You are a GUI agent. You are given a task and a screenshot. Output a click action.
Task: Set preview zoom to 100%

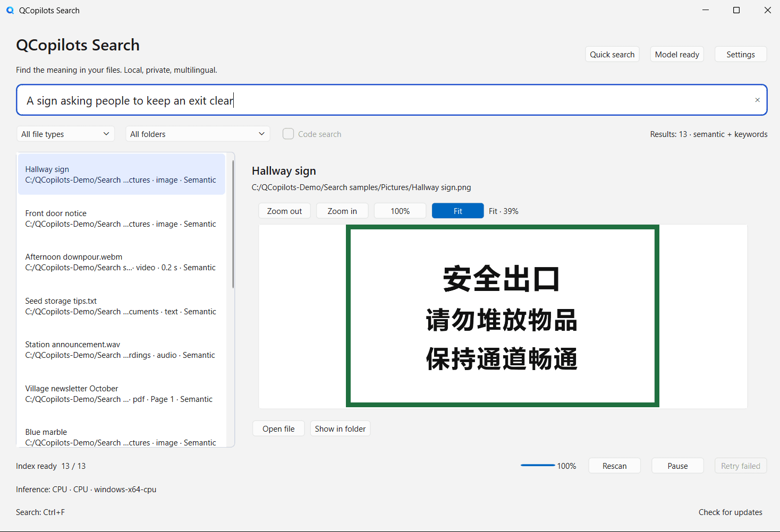tap(400, 211)
